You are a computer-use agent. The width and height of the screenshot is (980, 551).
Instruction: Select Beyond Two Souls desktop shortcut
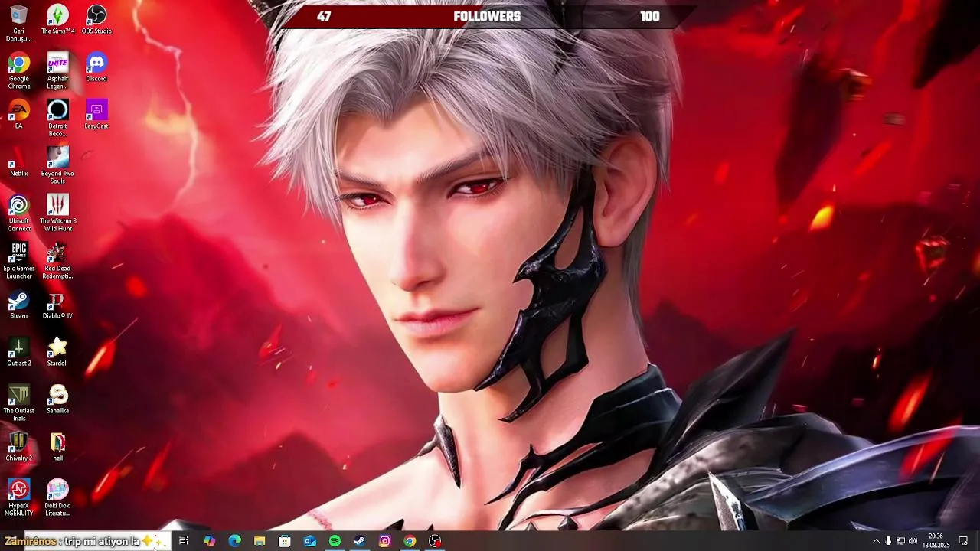click(x=57, y=165)
